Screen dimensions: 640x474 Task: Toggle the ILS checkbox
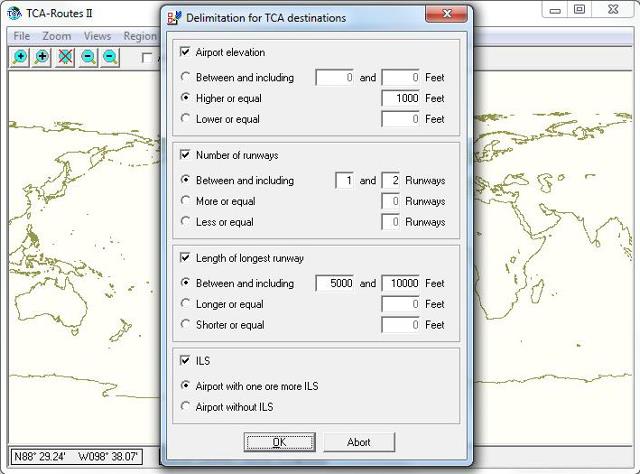click(185, 361)
